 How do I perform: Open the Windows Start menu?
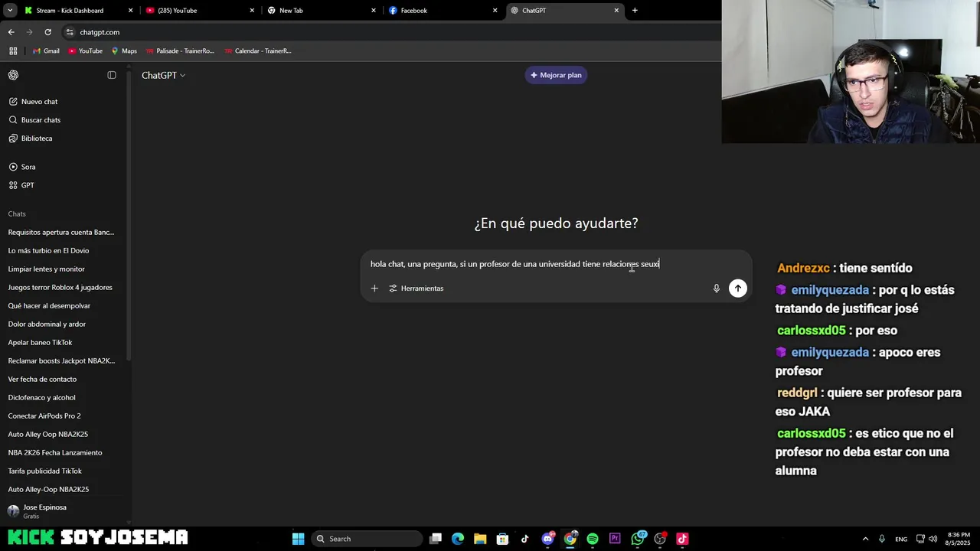pyautogui.click(x=298, y=539)
